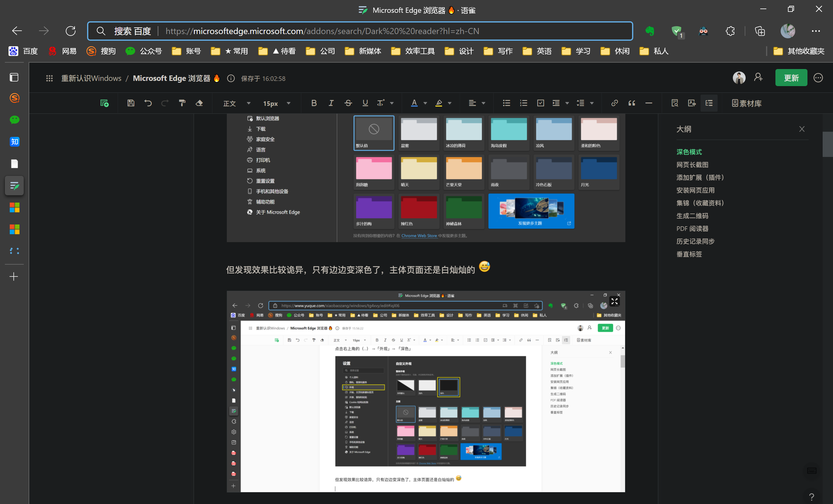Jump to 网页长截图 in the outline

click(x=692, y=165)
